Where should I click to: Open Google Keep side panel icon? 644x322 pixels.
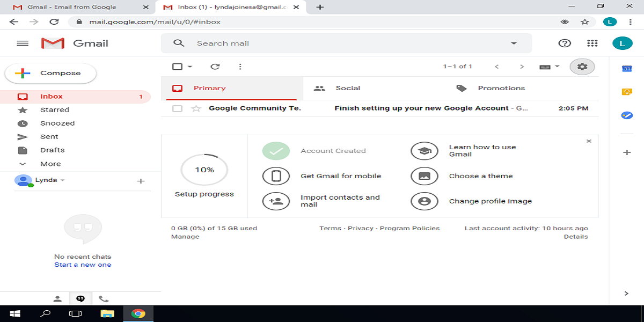coord(626,92)
